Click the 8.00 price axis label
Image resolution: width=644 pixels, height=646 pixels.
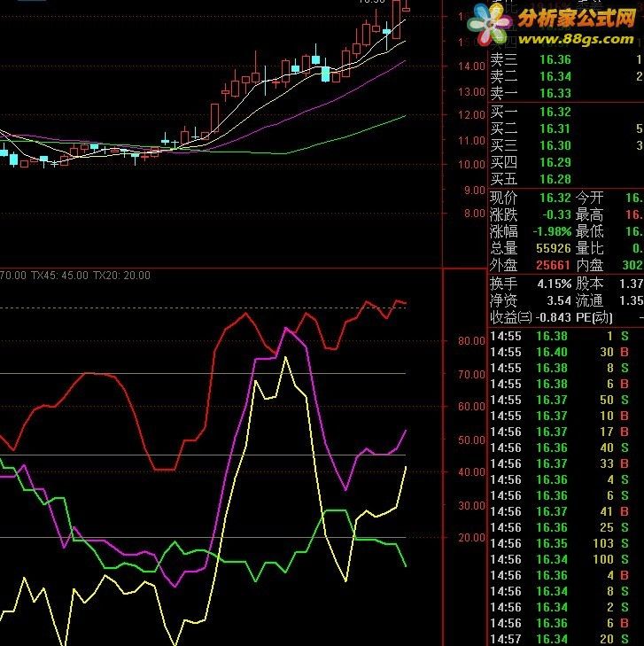(x=474, y=214)
